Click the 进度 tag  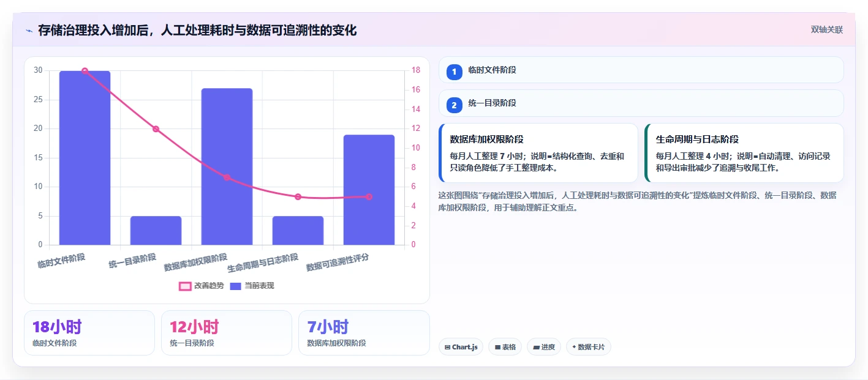click(544, 347)
